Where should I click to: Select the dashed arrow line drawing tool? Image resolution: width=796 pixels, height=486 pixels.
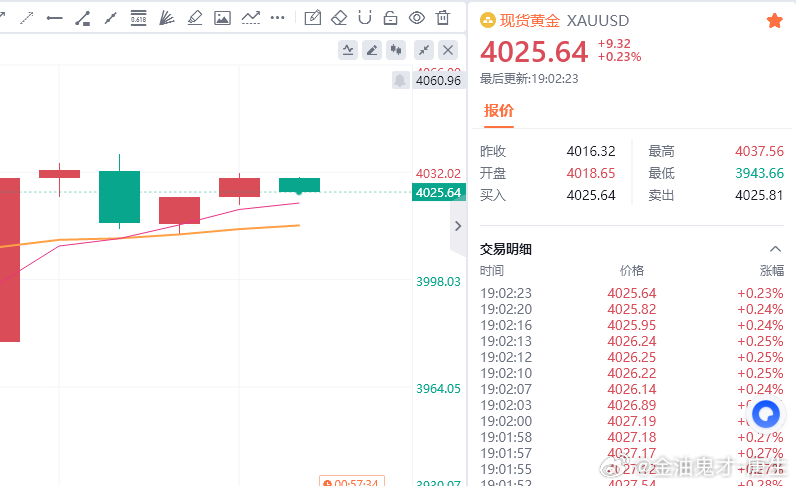[26, 18]
